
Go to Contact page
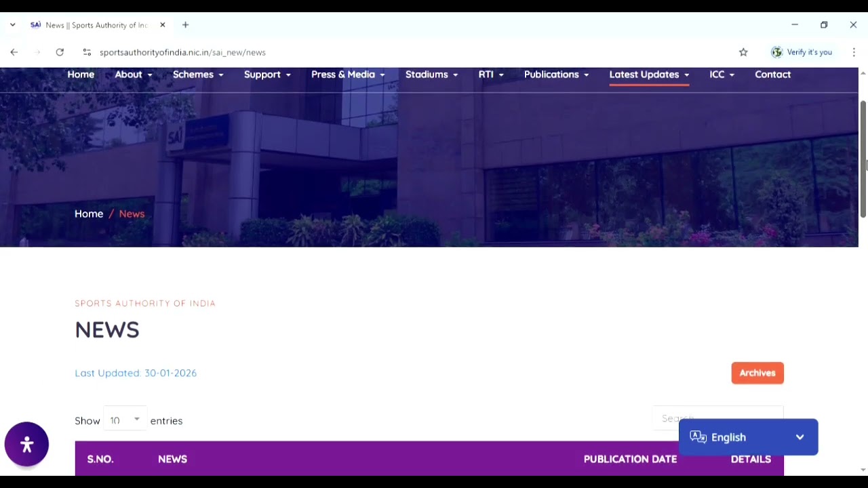[x=773, y=75]
